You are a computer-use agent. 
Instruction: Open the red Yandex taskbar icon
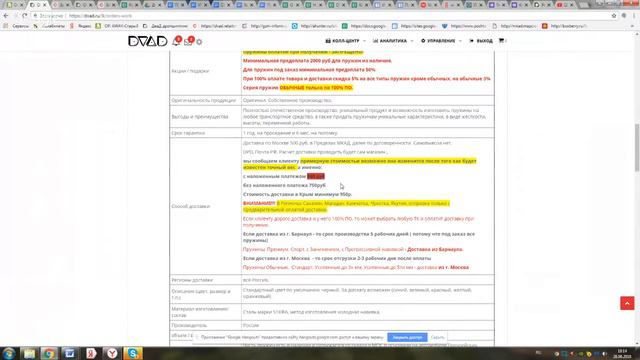tap(91, 353)
